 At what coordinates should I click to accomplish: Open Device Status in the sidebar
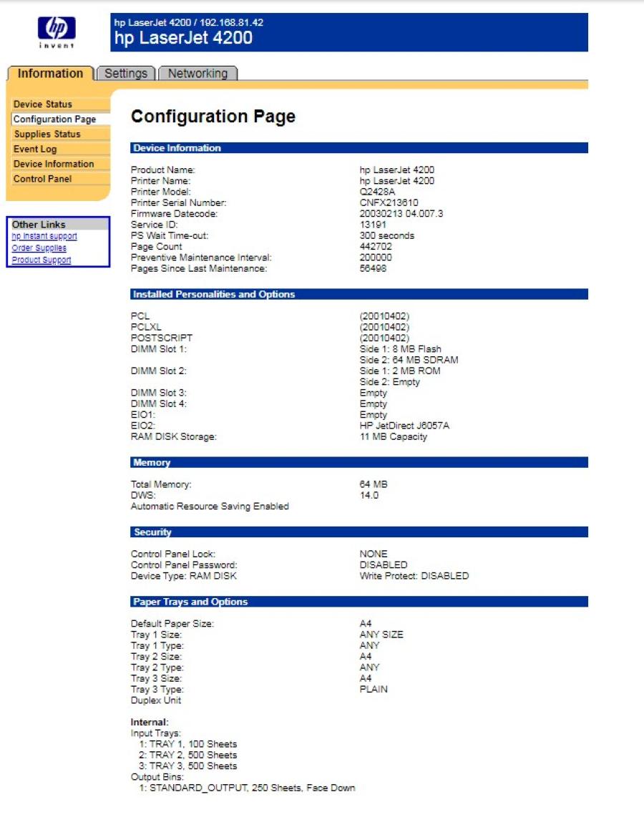42,104
